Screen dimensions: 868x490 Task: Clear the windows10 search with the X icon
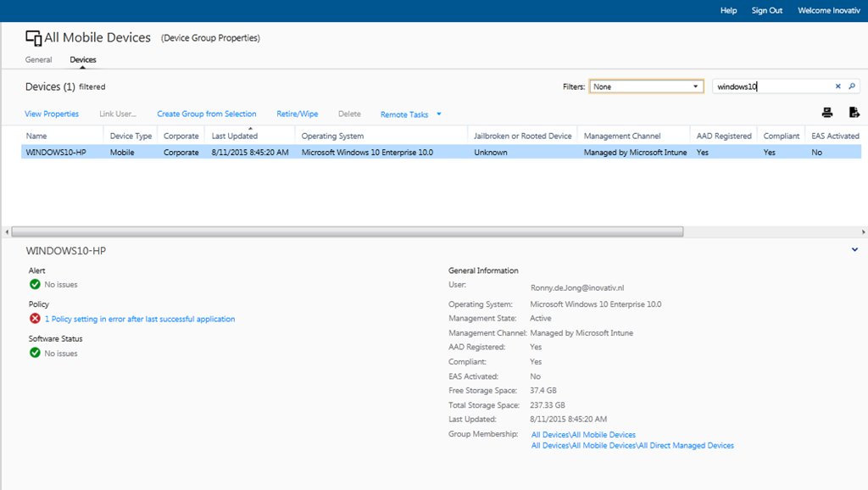[x=837, y=86]
